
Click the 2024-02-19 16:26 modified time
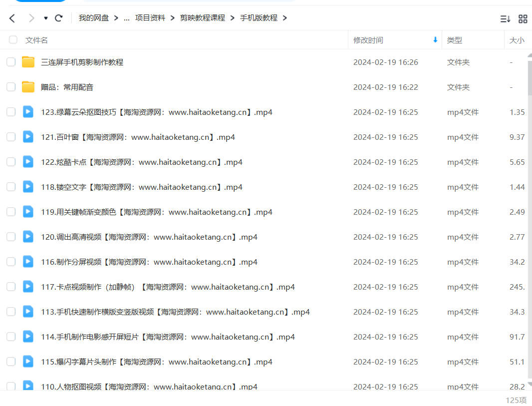[385, 62]
